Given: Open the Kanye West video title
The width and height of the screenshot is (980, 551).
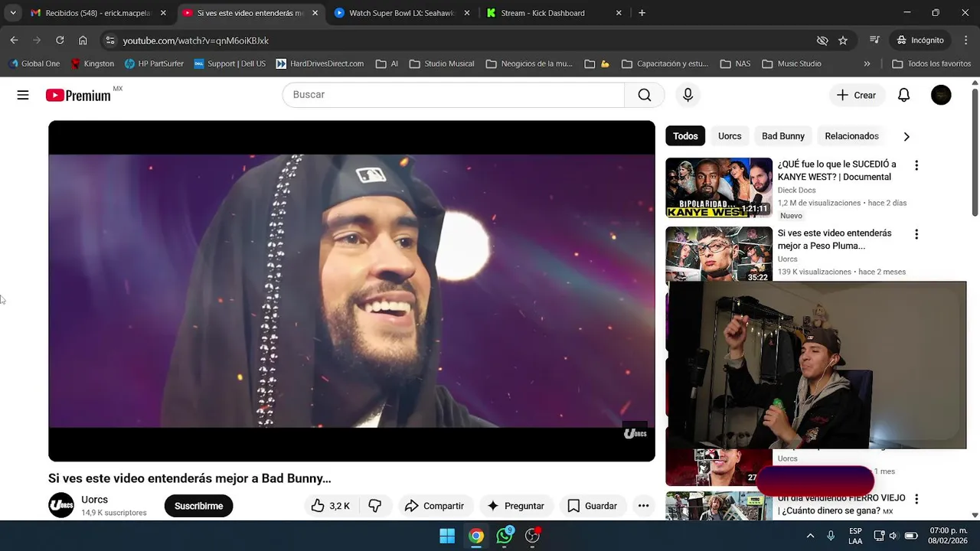Looking at the screenshot, I should [x=837, y=171].
